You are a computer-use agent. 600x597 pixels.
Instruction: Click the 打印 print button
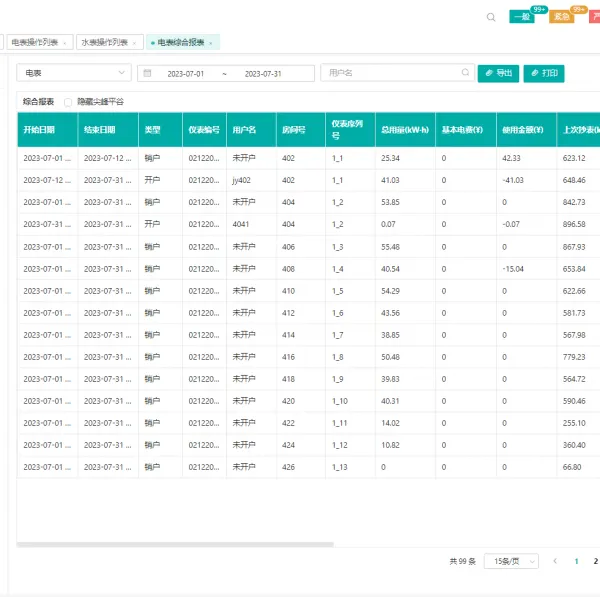(544, 73)
